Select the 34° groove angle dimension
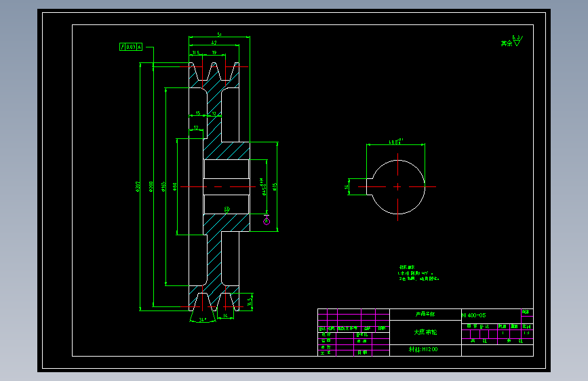The height and width of the screenshot is (381, 588). click(x=203, y=319)
